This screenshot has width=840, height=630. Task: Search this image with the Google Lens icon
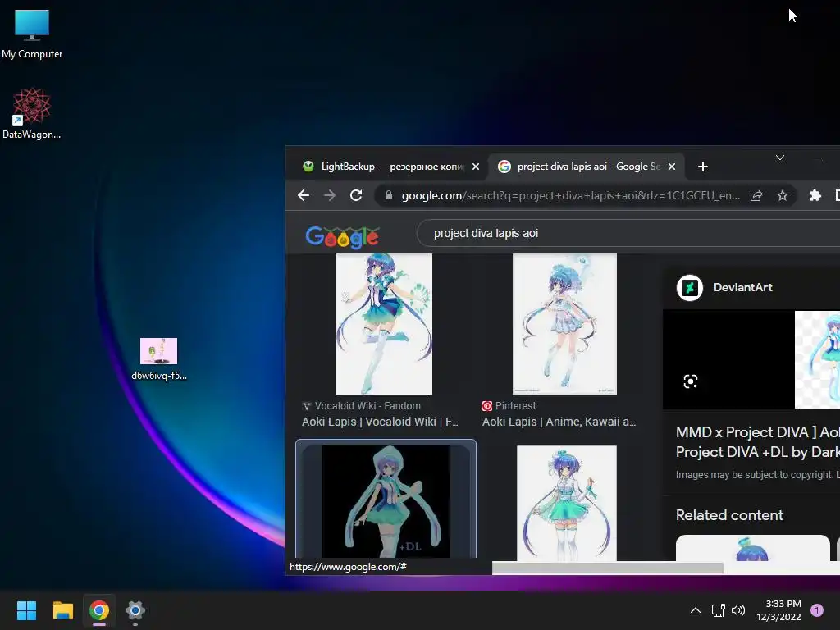click(691, 381)
